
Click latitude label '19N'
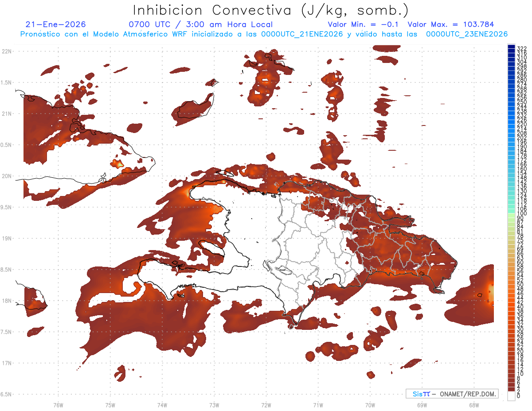(6, 238)
